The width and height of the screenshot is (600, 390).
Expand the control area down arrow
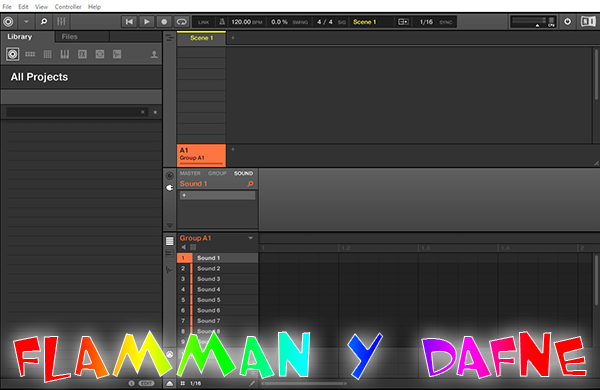tap(170, 225)
